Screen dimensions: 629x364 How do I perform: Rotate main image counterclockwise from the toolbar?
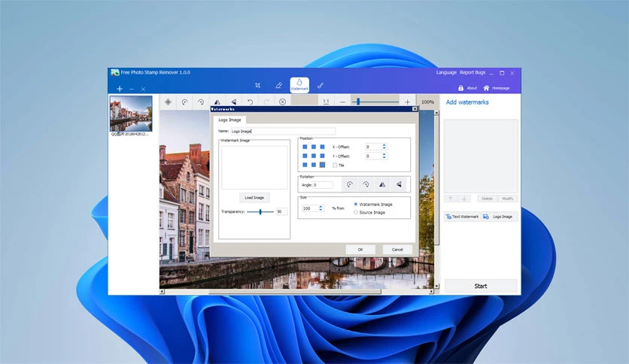184,102
